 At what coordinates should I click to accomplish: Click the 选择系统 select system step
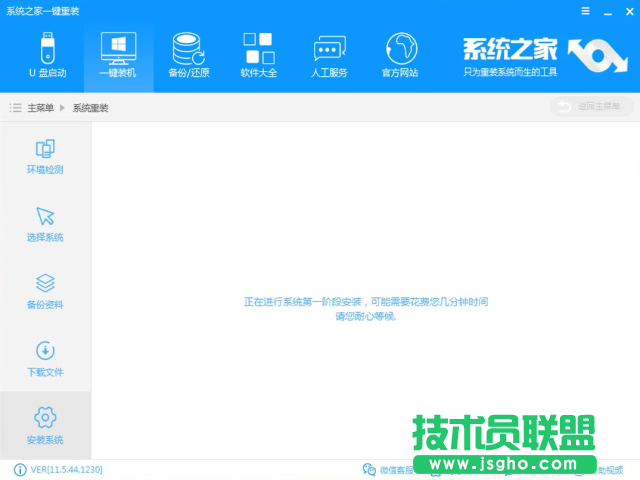pyautogui.click(x=45, y=224)
